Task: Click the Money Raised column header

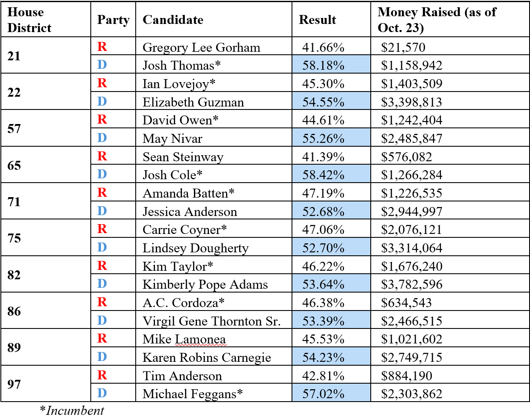Action: click(437, 20)
